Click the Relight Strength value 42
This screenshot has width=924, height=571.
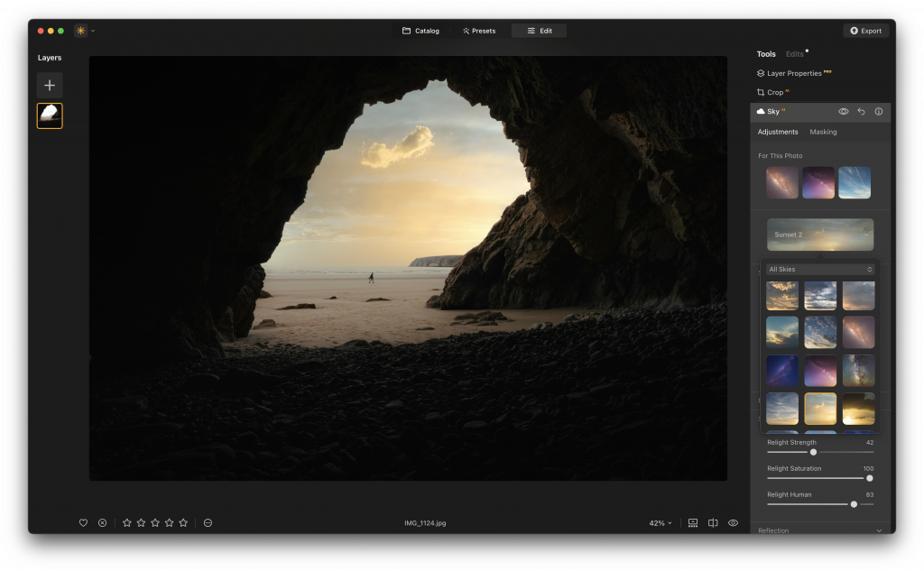click(x=870, y=443)
